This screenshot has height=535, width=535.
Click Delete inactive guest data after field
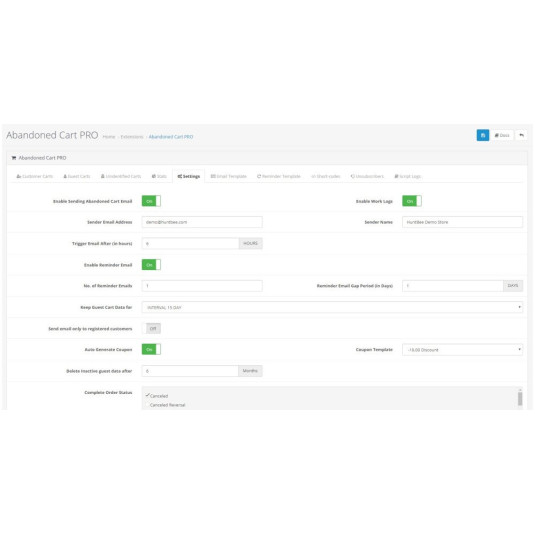pos(190,371)
